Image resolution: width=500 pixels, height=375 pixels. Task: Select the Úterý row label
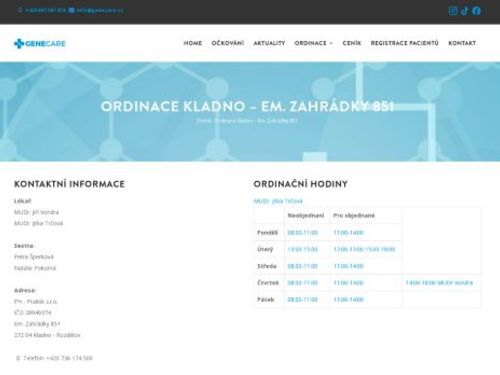pyautogui.click(x=265, y=249)
